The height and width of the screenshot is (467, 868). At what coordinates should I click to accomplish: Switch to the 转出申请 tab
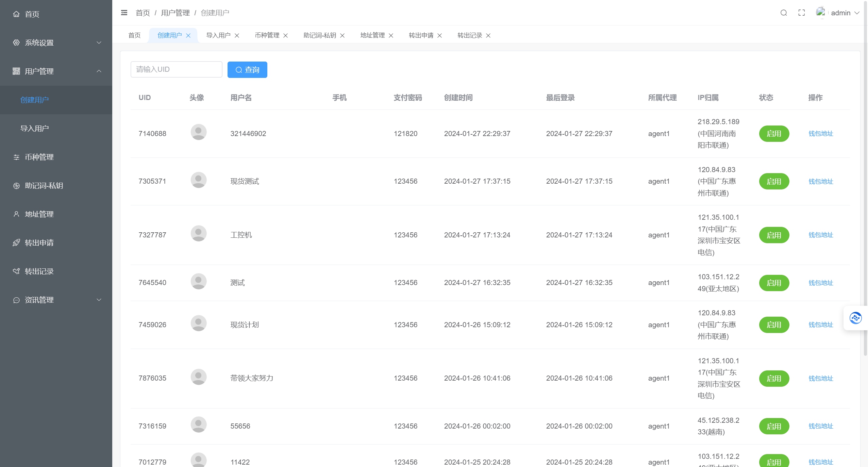[421, 35]
